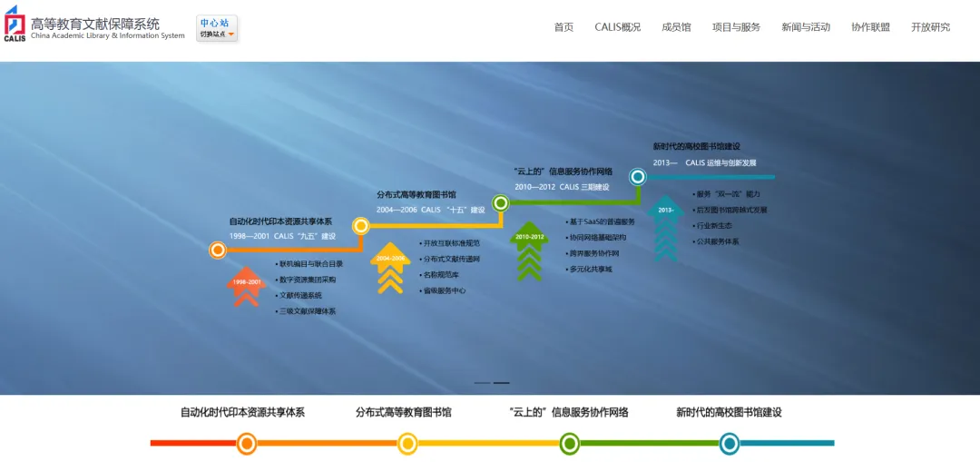Screen dimensions: 980x462
Task: Click the green 2010-2012 arrow icon
Action: click(529, 251)
